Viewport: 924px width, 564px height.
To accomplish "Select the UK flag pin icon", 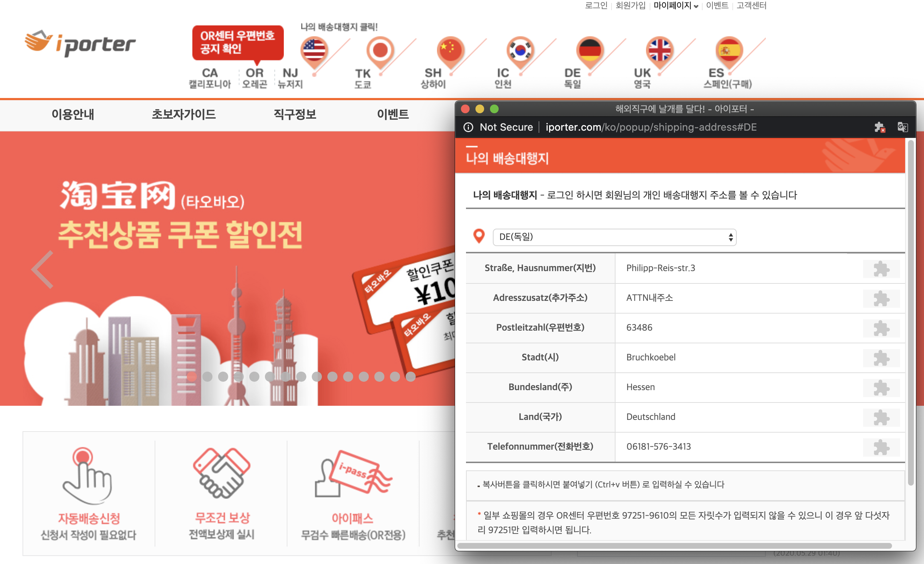I will [x=659, y=50].
